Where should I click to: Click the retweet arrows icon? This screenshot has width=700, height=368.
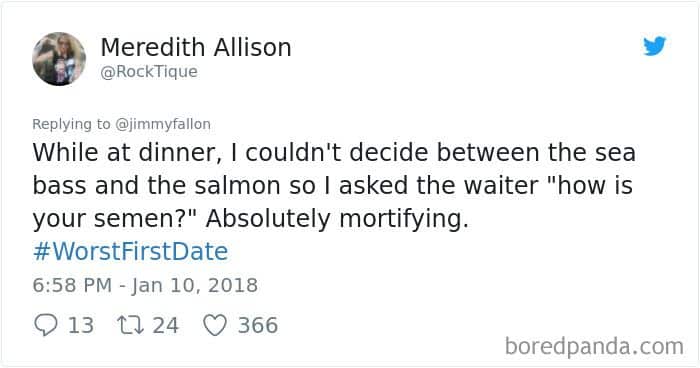tap(130, 325)
